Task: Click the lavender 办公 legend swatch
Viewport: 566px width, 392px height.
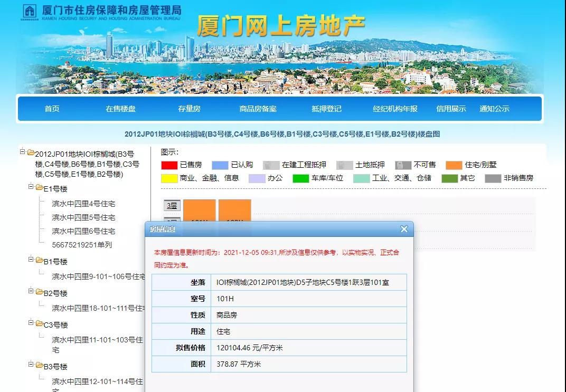Action: pos(257,178)
